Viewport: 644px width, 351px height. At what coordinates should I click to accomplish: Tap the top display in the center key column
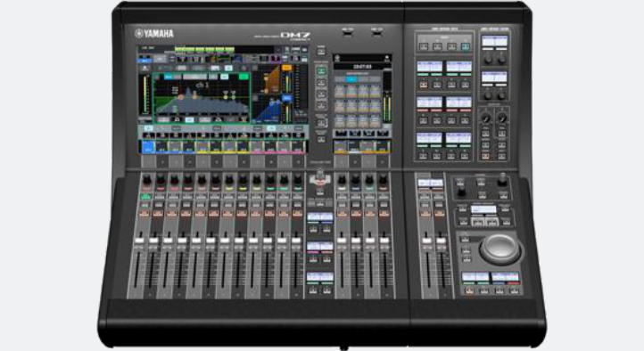tap(320, 216)
